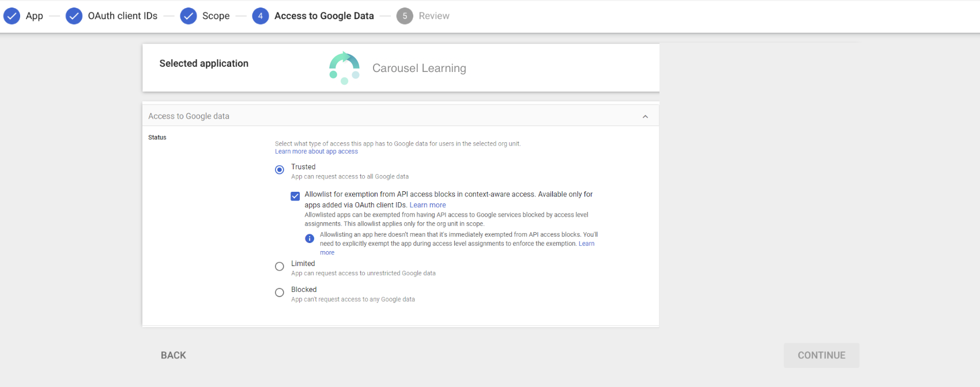Viewport: 980px width, 387px height.
Task: Click the step 4 number circle
Action: point(261,16)
